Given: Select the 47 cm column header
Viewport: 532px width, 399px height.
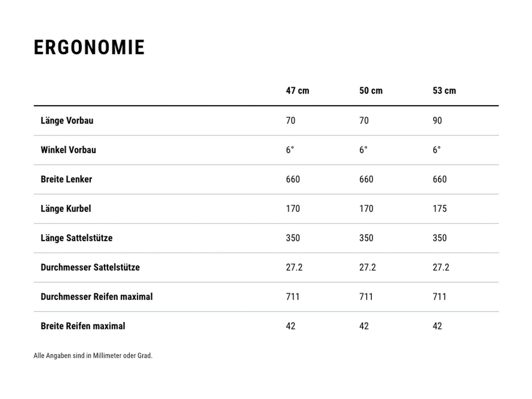Looking at the screenshot, I should click(x=297, y=90).
